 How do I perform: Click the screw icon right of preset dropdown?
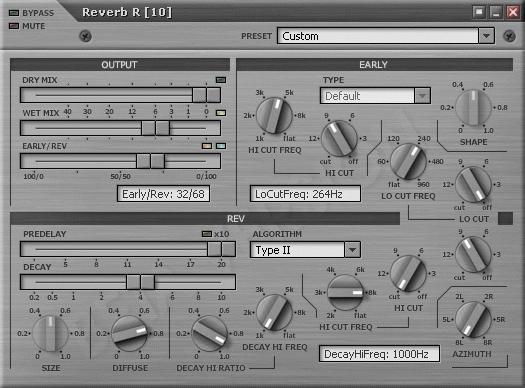click(x=509, y=36)
